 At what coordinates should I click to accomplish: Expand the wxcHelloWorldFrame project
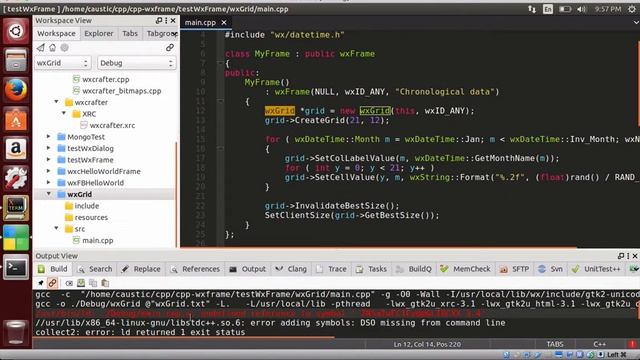49,171
